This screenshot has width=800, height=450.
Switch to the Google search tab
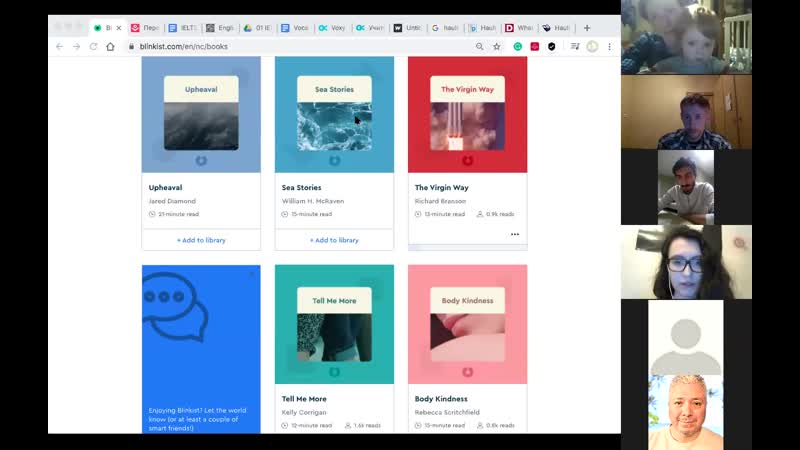pos(445,28)
